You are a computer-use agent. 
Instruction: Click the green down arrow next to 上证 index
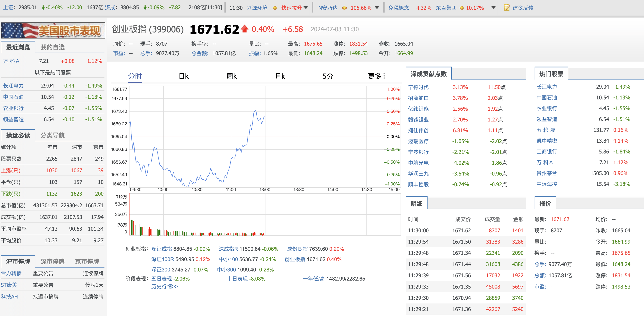coord(43,8)
